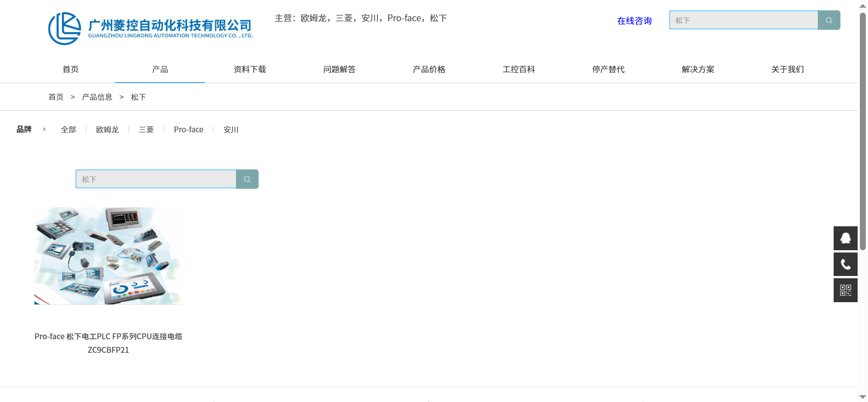The height and width of the screenshot is (402, 868).
Task: Open the 产品 navigation tab
Action: point(160,69)
